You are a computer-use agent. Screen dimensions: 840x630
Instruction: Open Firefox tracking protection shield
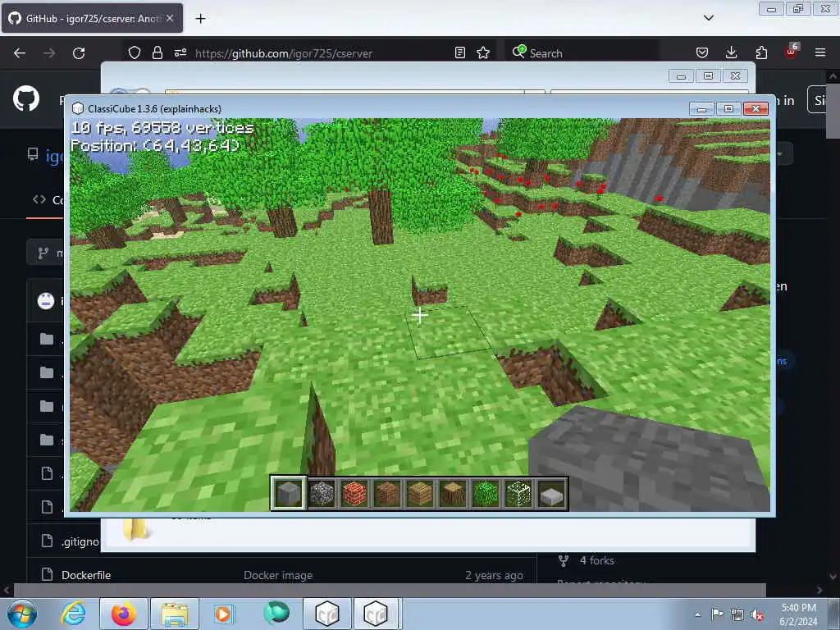click(x=135, y=52)
